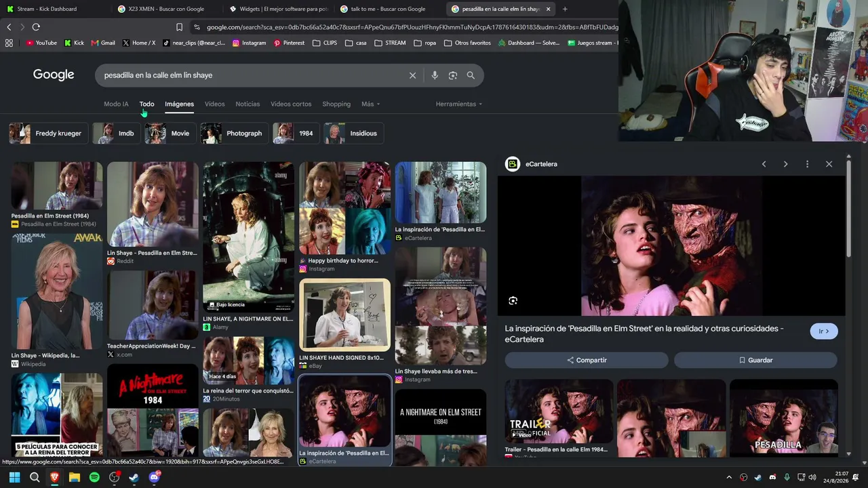Switch to talk to me search tab
The width and height of the screenshot is (868, 488).
(389, 9)
